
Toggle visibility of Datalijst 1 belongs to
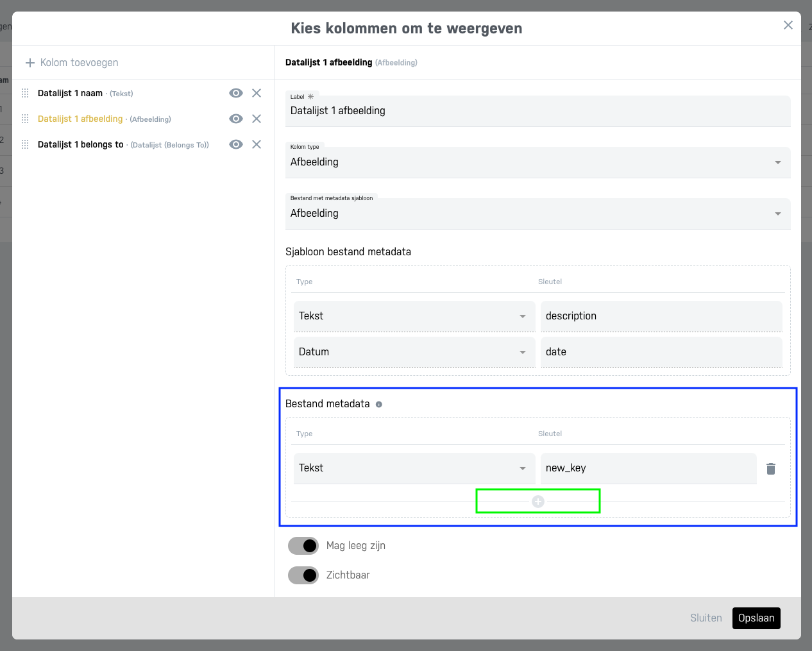pyautogui.click(x=236, y=144)
